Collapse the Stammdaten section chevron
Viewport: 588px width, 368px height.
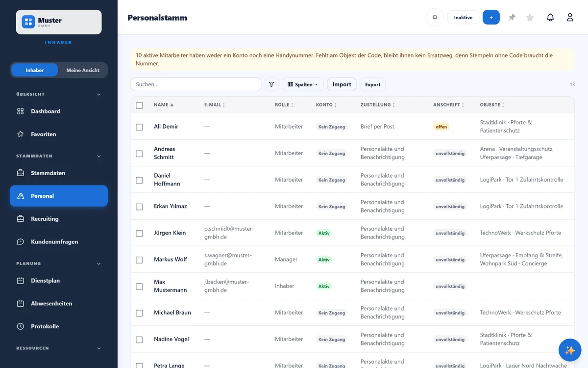[99, 156]
